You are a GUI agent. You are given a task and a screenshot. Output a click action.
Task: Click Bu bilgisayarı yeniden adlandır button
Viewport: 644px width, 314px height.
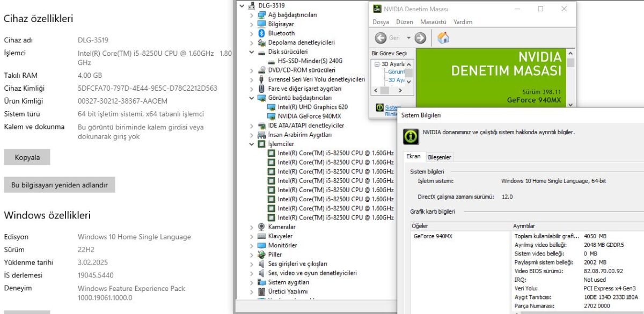pyautogui.click(x=60, y=185)
